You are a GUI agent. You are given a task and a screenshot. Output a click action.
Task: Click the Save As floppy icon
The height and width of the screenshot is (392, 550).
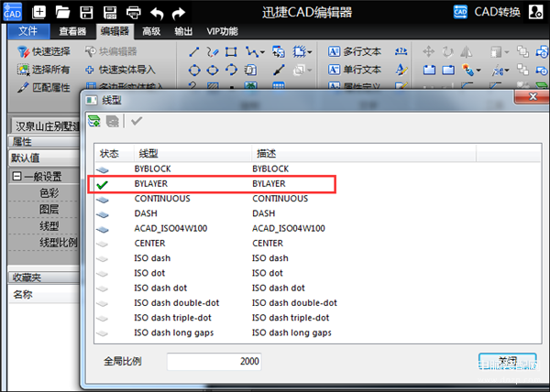tap(110, 12)
